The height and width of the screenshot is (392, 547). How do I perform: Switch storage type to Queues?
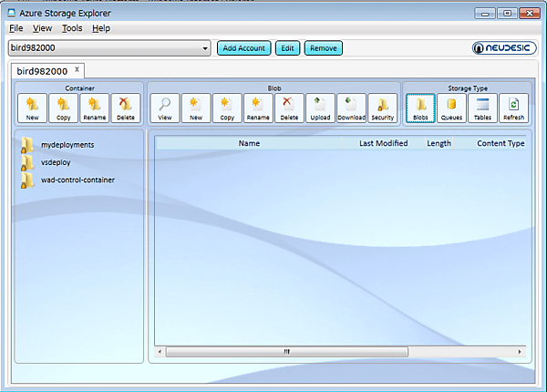451,108
